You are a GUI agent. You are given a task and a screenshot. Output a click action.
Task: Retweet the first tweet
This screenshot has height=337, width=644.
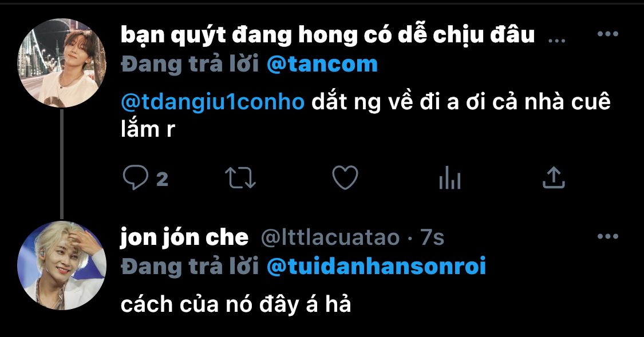click(x=240, y=178)
